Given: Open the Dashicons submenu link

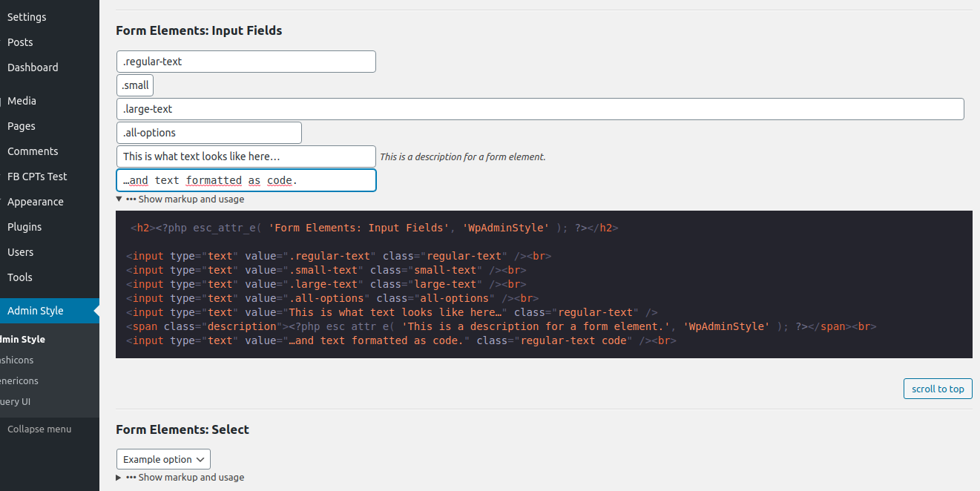Looking at the screenshot, I should (17, 360).
